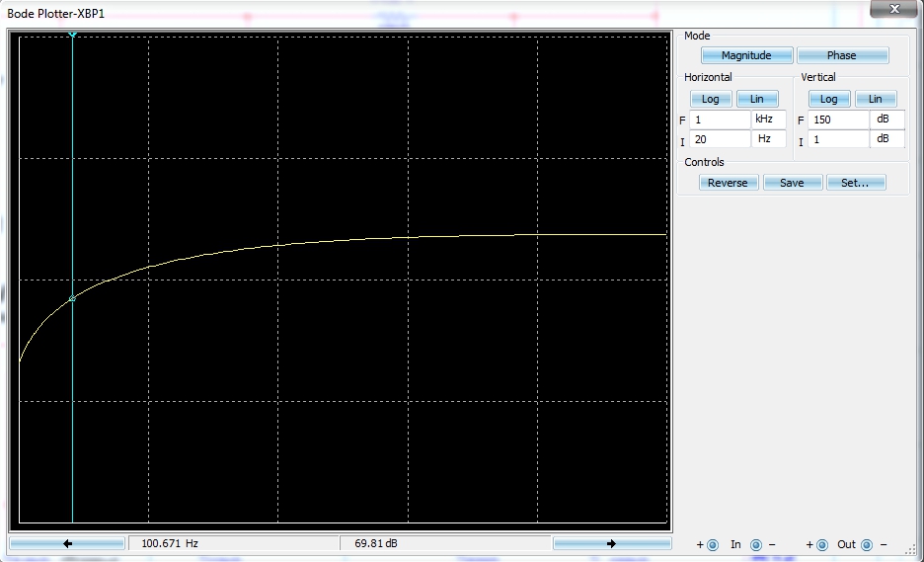
Task: Set Vertical axis to Lin scale
Action: click(875, 99)
